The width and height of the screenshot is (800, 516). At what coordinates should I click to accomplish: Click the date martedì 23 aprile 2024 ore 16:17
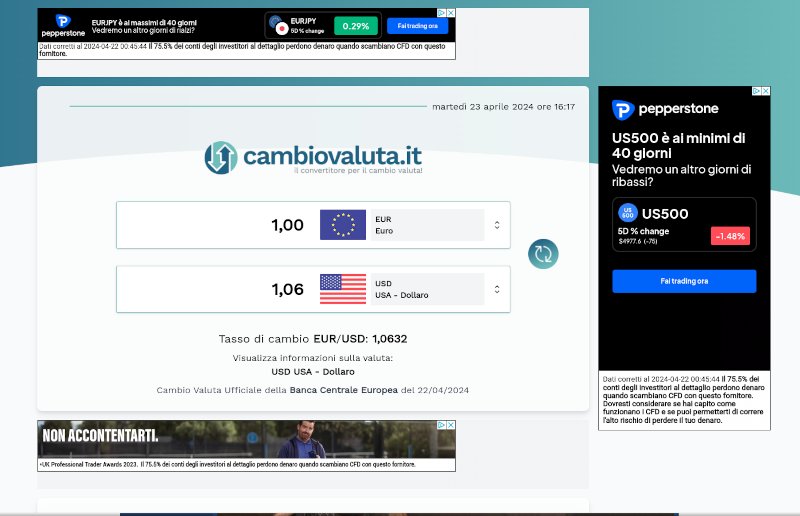pos(504,107)
